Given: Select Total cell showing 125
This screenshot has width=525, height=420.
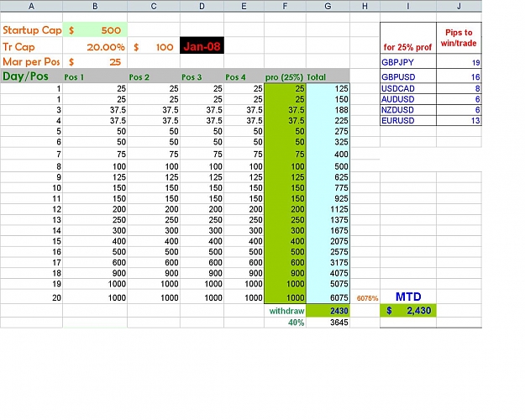Looking at the screenshot, I should point(328,88).
